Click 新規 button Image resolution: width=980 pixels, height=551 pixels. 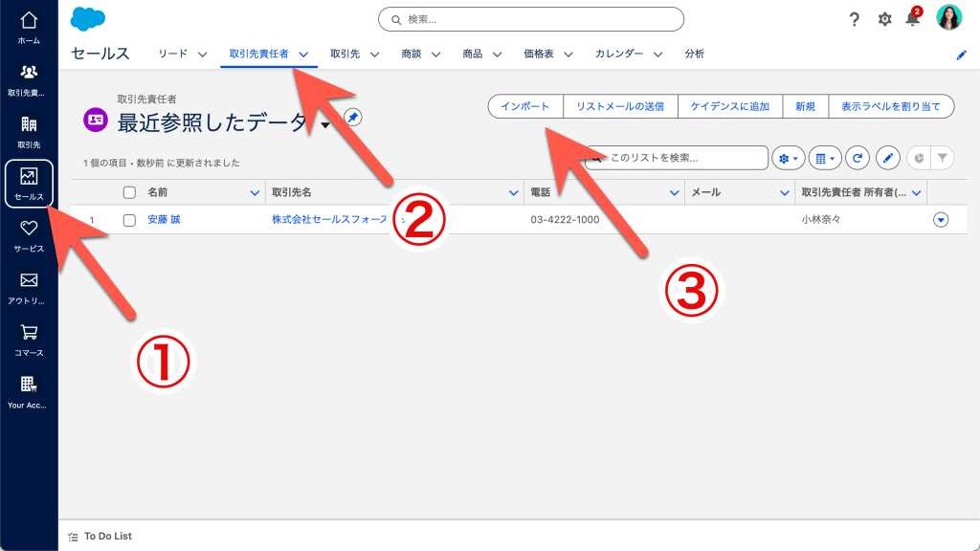[x=806, y=106]
